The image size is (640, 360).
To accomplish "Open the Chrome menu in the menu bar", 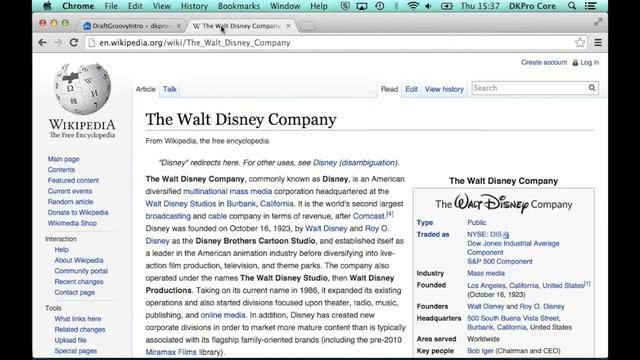I will (x=78, y=6).
